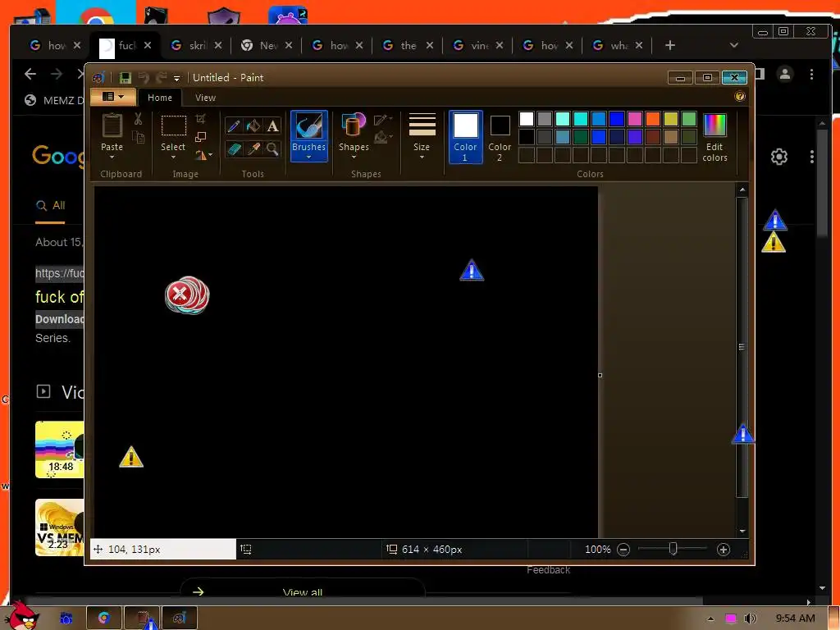Click Angry Birds start button on taskbar
Image resolution: width=840 pixels, height=630 pixels.
click(23, 615)
